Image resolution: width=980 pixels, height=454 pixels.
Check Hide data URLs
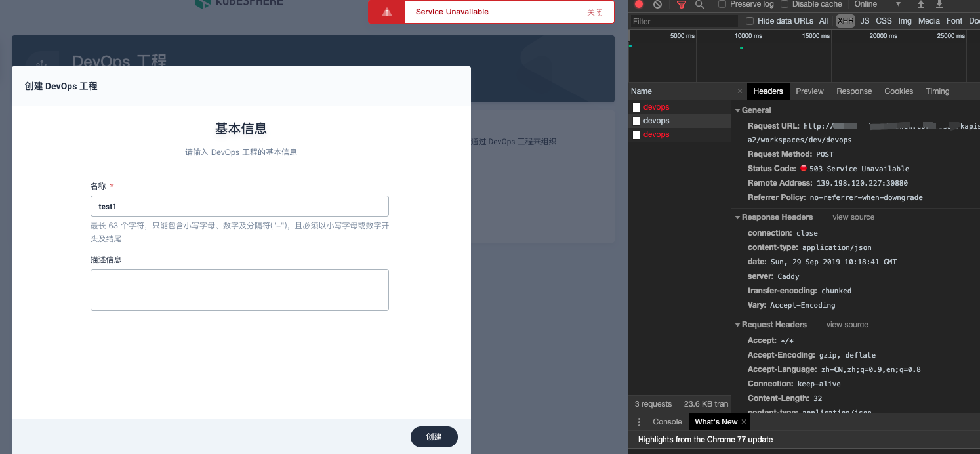coord(750,21)
